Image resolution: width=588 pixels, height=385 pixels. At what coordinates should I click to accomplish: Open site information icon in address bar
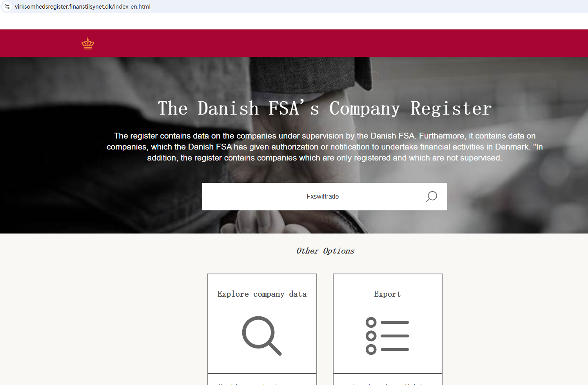(7, 7)
